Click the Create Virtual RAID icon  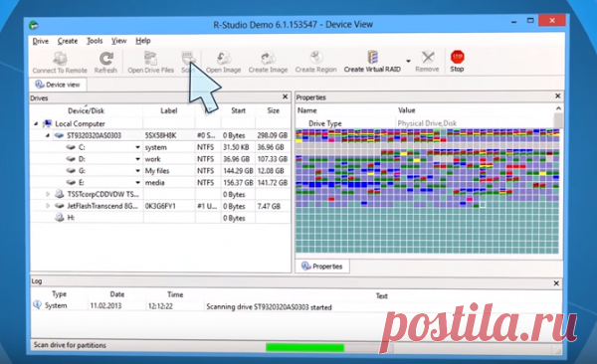[x=372, y=57]
